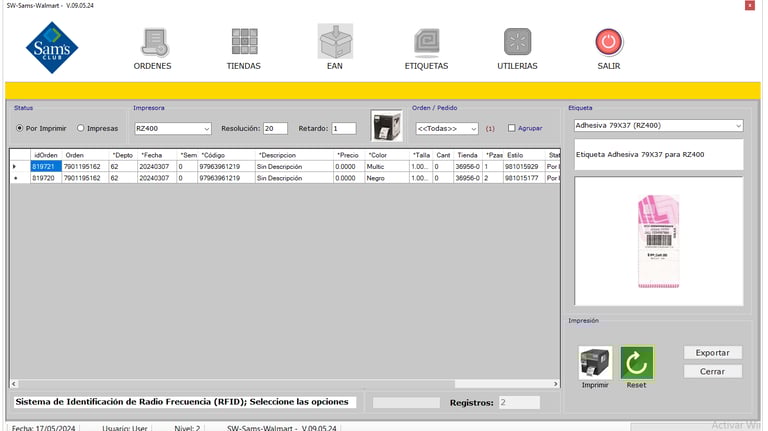Click the Exportar button
Image resolution: width=768 pixels, height=431 pixels.
click(713, 353)
